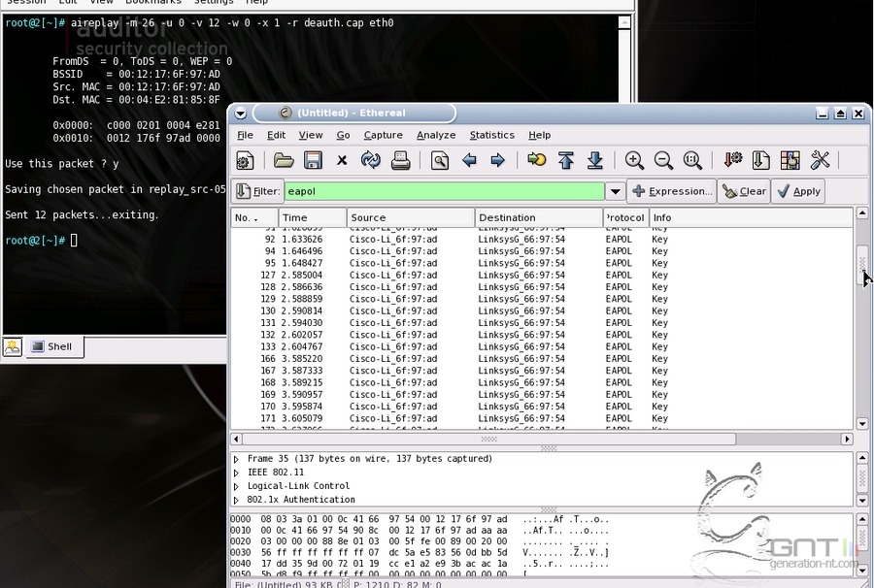Open the Capture Options dialog icon
This screenshot has width=874, height=588.
point(246,160)
